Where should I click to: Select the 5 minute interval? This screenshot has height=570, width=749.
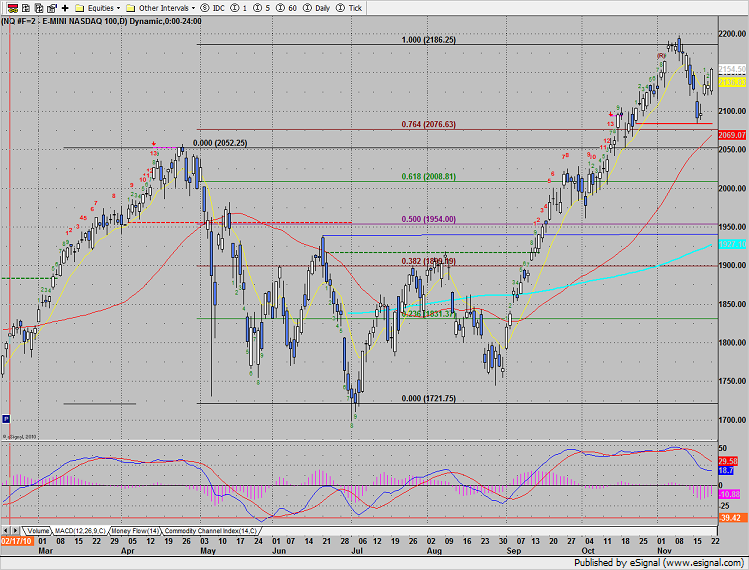(x=261, y=8)
